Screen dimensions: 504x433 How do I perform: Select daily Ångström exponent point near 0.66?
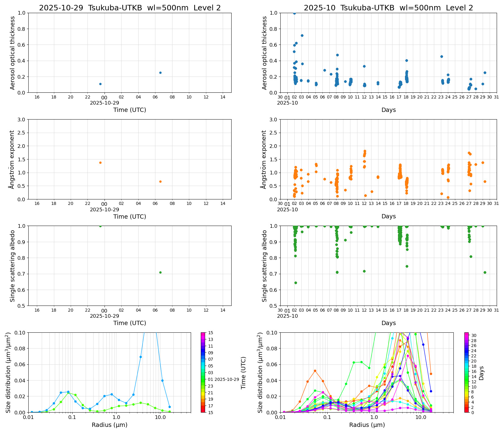[160, 181]
